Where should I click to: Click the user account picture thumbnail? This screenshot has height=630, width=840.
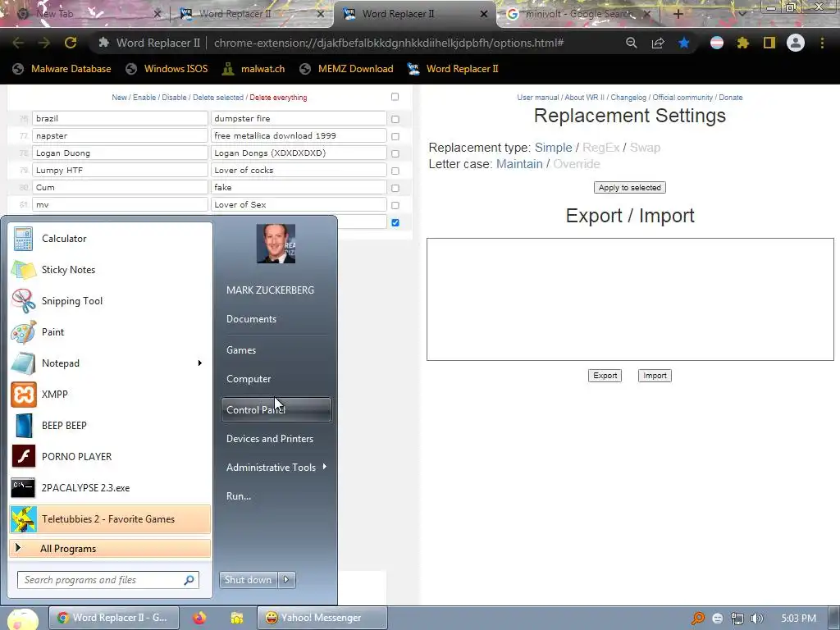(x=276, y=244)
